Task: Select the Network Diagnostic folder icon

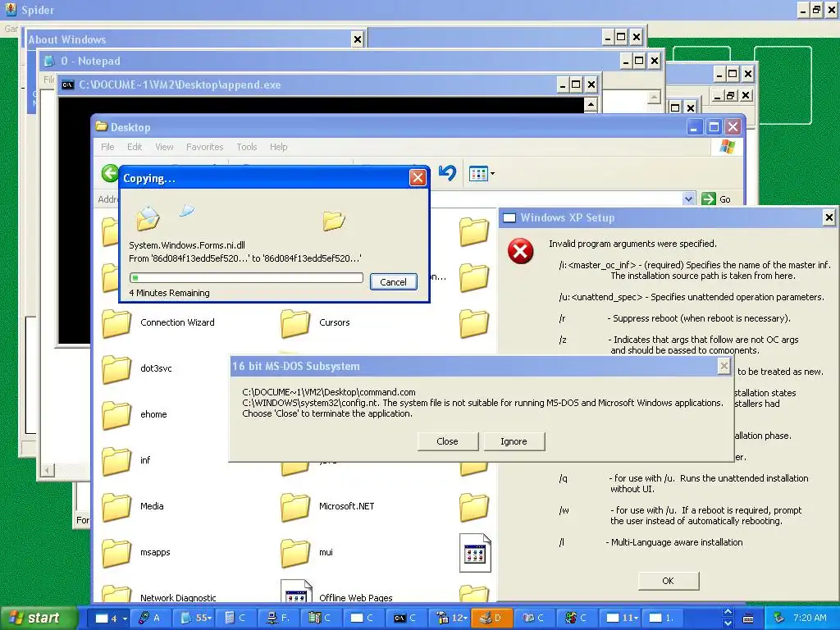Action: pos(116,594)
